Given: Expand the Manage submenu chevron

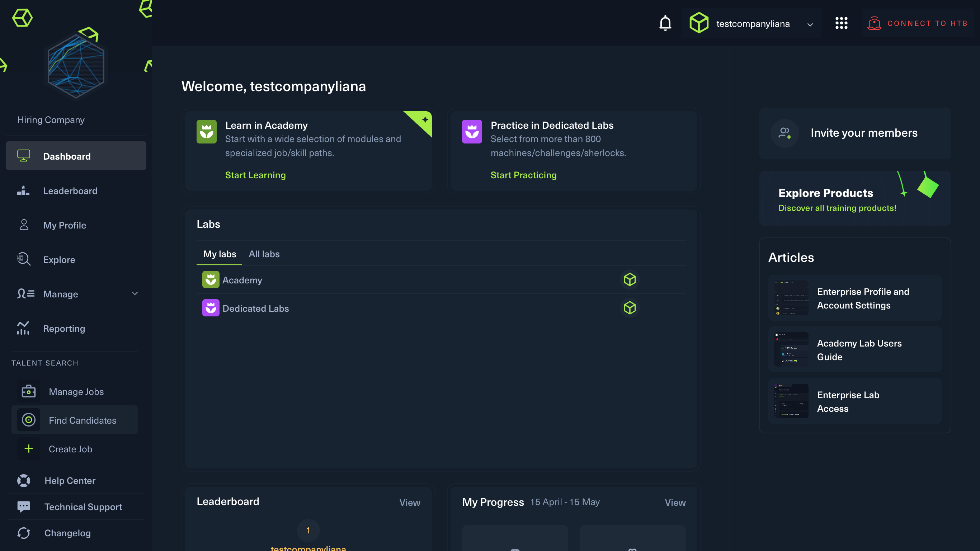Looking at the screenshot, I should [135, 293].
